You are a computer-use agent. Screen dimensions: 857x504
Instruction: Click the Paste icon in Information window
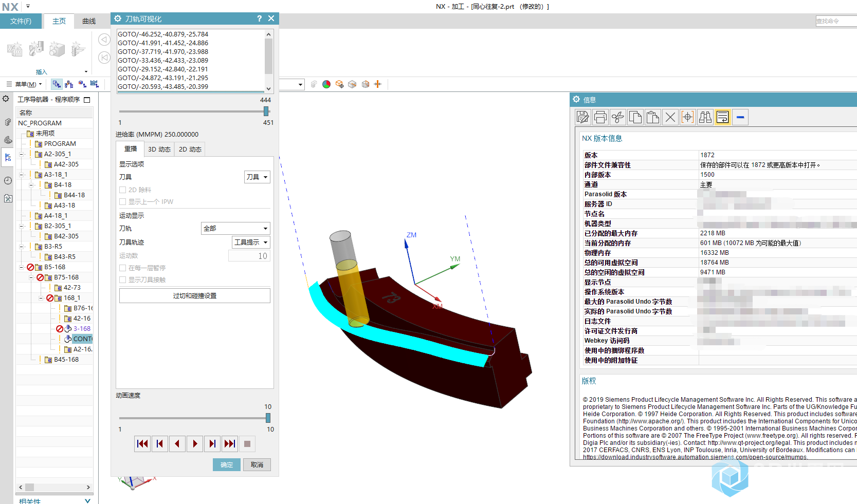(x=653, y=117)
